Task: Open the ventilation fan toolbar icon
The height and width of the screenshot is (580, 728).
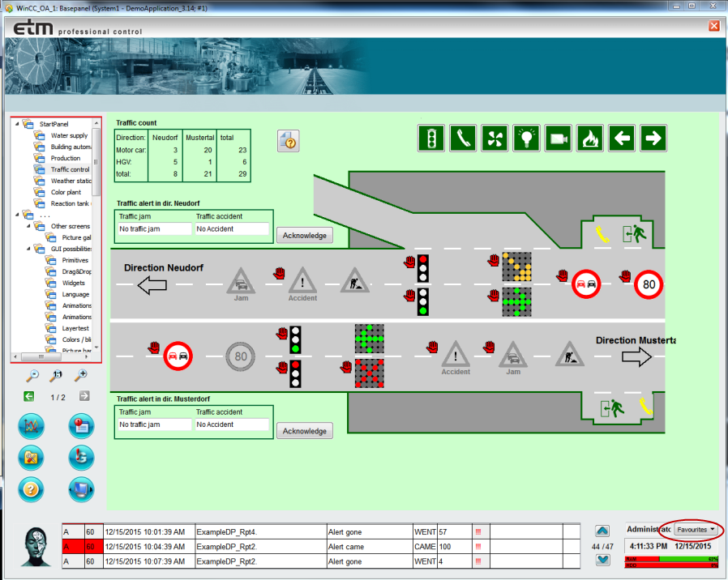Action: tap(495, 139)
